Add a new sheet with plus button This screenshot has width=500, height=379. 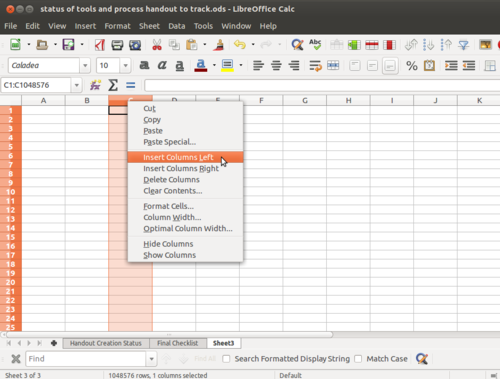54,343
